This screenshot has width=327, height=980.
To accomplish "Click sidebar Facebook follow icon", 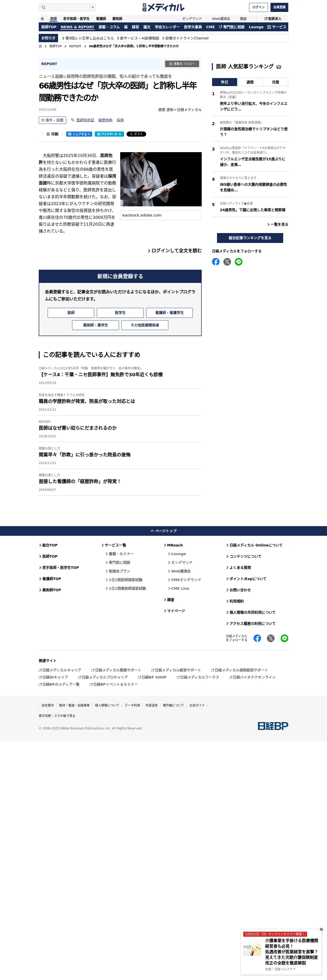I will pos(216,262).
